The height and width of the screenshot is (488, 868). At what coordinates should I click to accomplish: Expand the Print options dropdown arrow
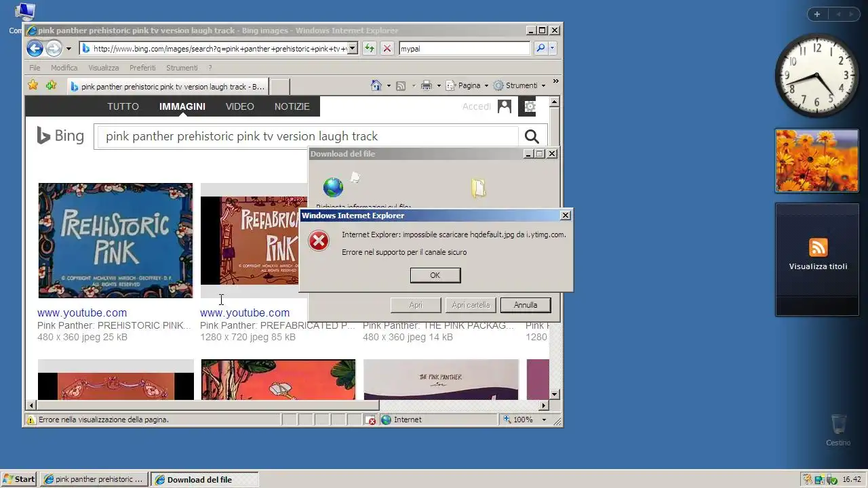coord(439,85)
